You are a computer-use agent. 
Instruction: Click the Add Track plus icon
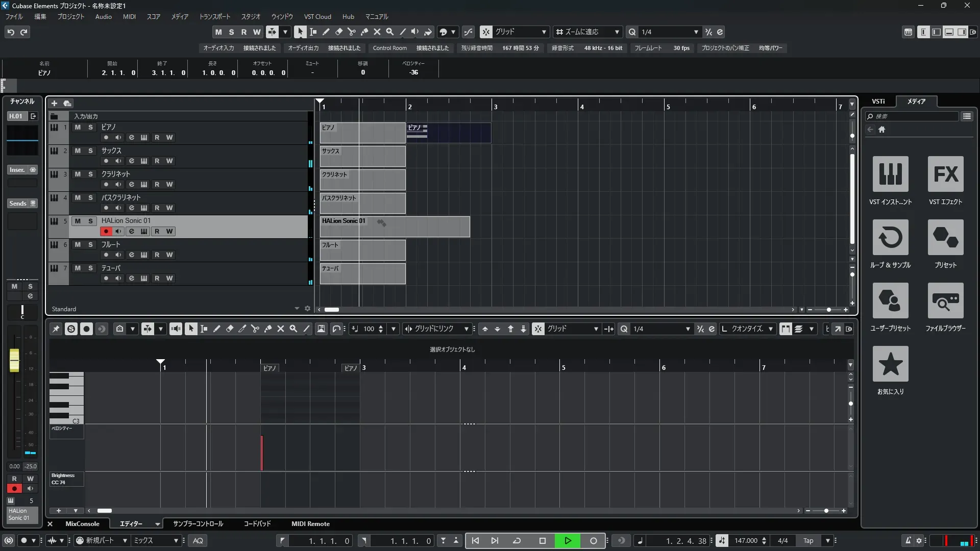click(x=54, y=104)
